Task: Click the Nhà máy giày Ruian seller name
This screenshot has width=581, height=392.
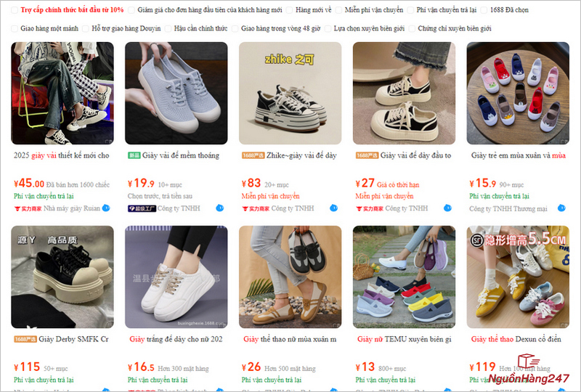Action: [72, 208]
